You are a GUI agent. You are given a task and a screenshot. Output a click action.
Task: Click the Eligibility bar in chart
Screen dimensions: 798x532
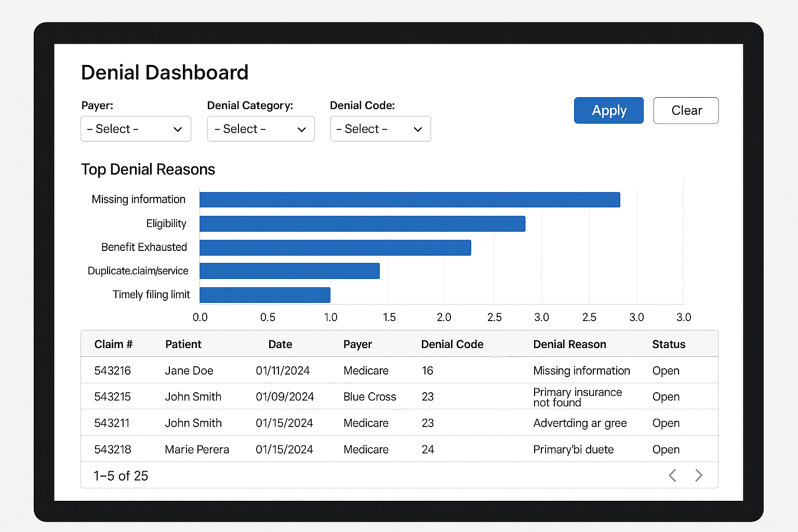point(362,224)
